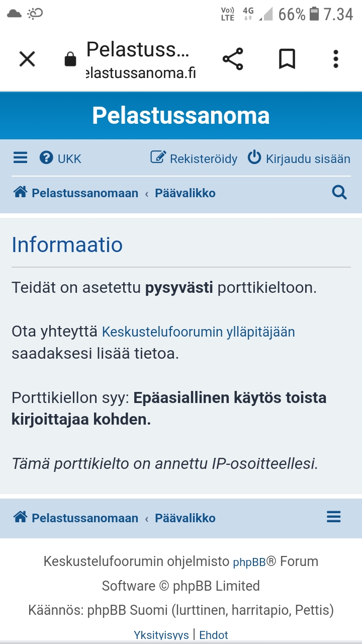Select Päävalikko in top breadcrumb
This screenshot has height=644, width=362.
pyautogui.click(x=185, y=193)
